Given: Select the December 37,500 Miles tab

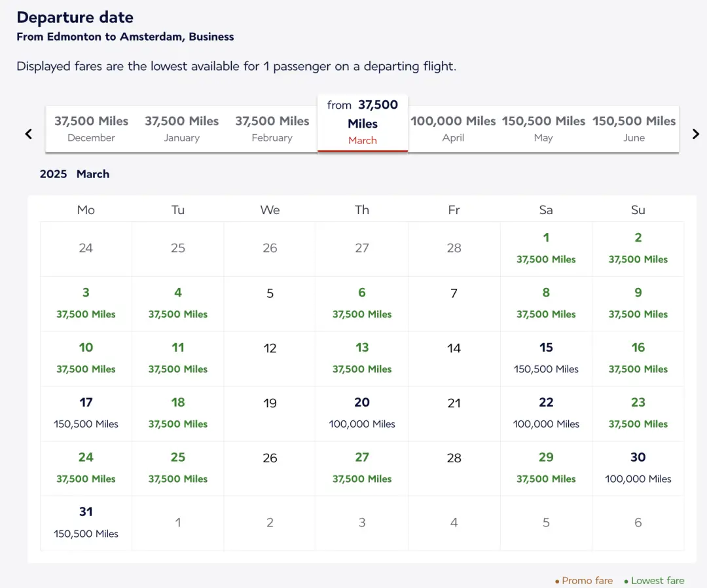Looking at the screenshot, I should [91, 128].
